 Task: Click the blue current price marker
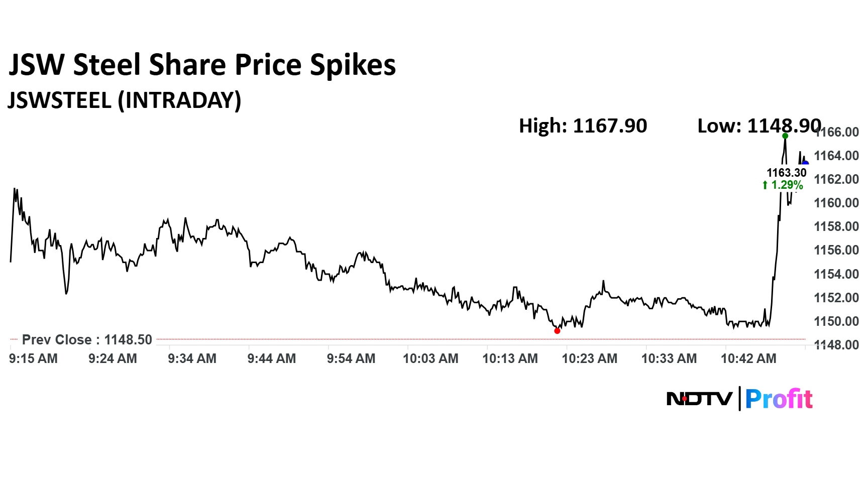(805, 163)
